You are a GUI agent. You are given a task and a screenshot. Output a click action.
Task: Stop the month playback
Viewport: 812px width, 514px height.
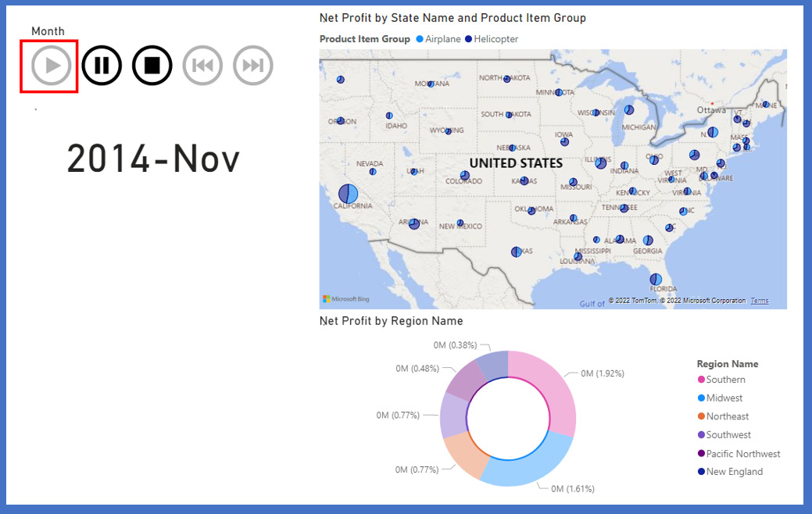(152, 65)
